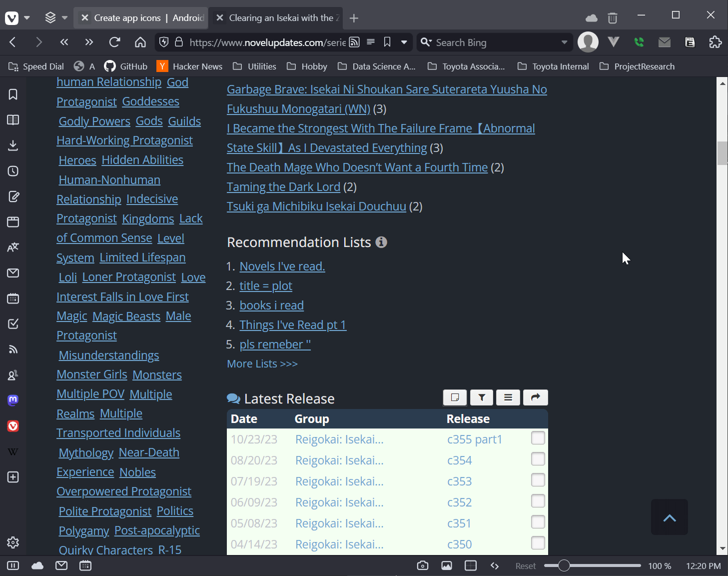Image resolution: width=728 pixels, height=576 pixels.
Task: Open the History panel clock icon
Action: (x=13, y=171)
